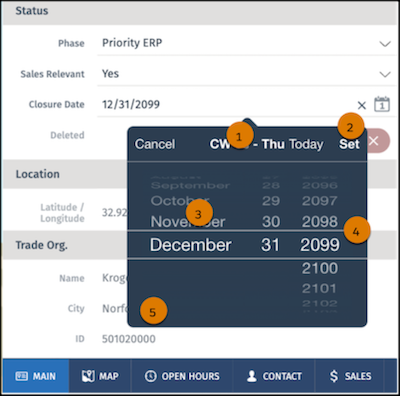Viewport: 400px width, 396px height.
Task: Open the OPEN HOURS tab
Action: [182, 376]
